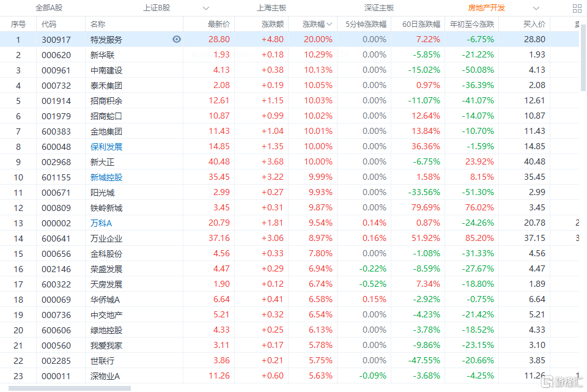
Task: Click the -47.55% sixty-day change
Action: tap(424, 361)
